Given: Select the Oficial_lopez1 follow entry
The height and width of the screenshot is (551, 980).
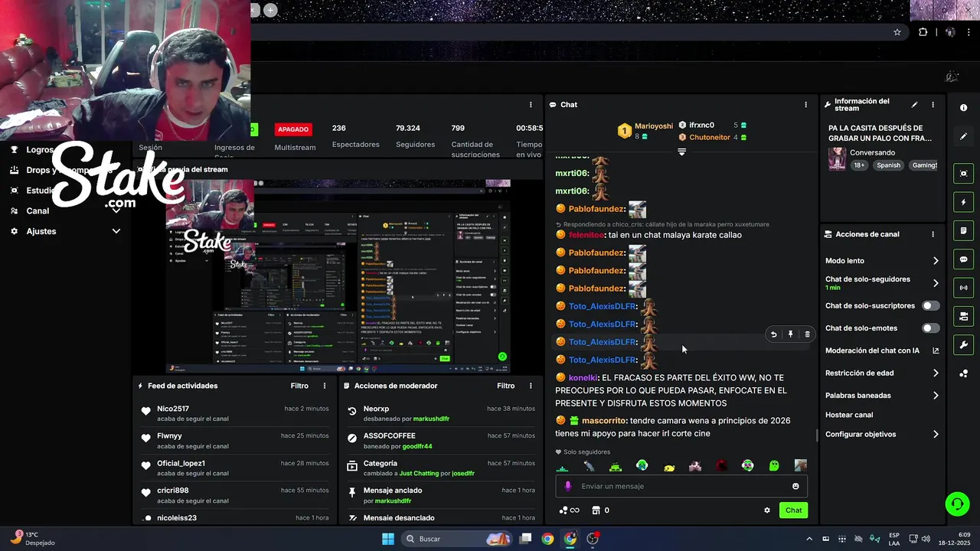Looking at the screenshot, I should [x=234, y=468].
